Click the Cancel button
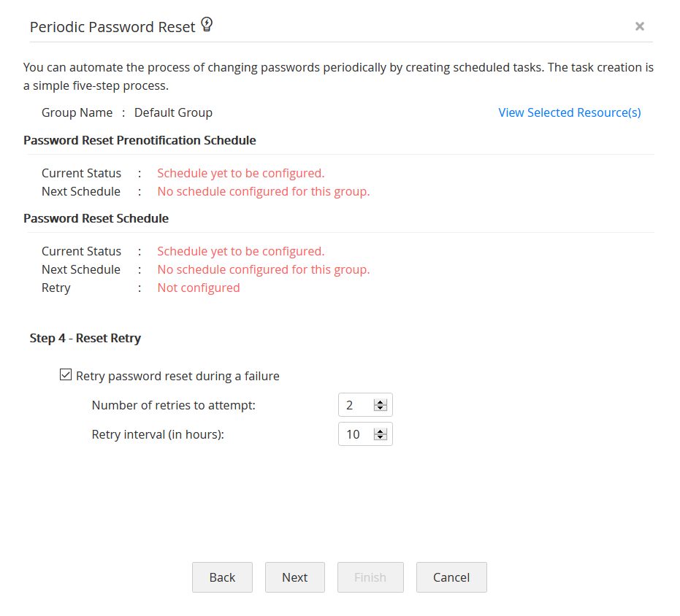 point(451,577)
